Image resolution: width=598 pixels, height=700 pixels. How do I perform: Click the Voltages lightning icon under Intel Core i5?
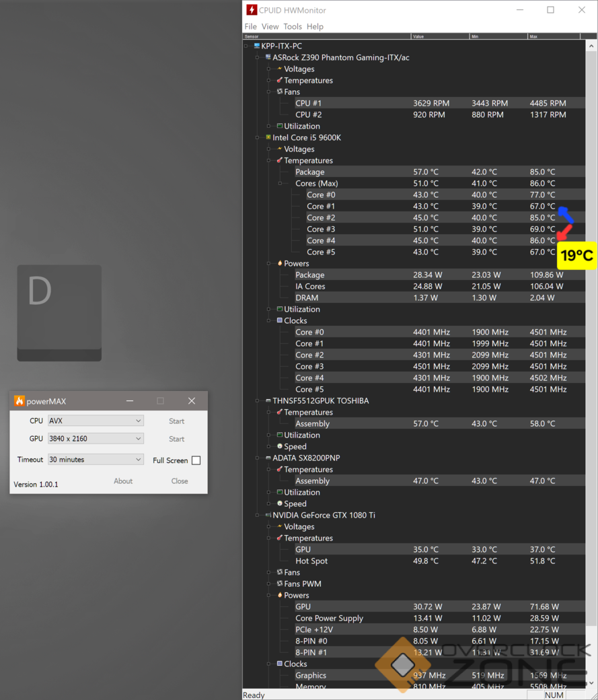(x=280, y=149)
